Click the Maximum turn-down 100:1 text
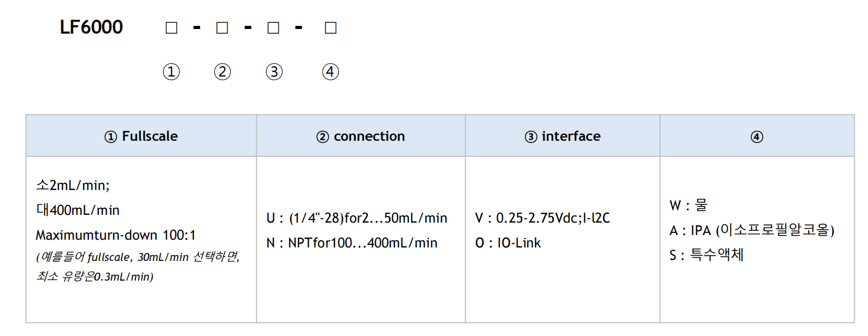Viewport: 868px width, 336px height. coord(116,235)
